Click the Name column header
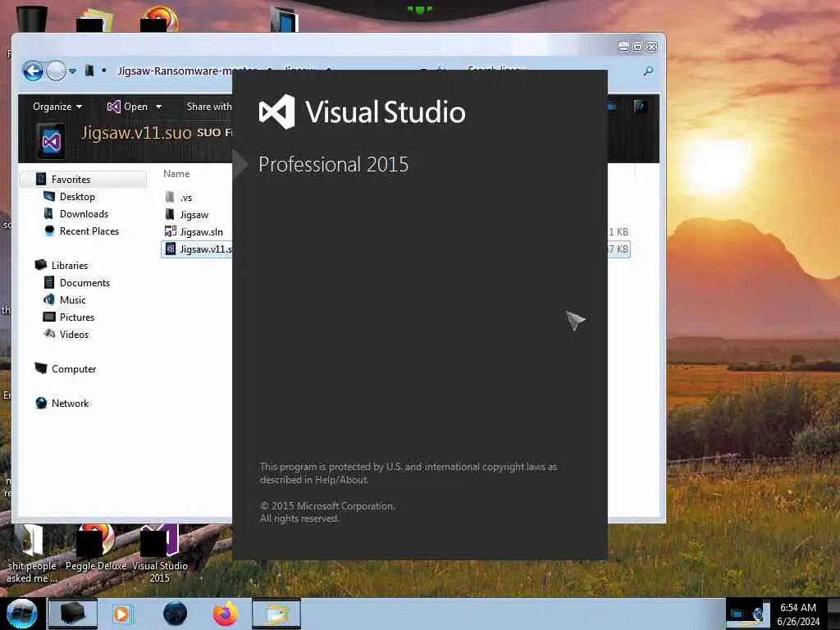 tap(176, 174)
